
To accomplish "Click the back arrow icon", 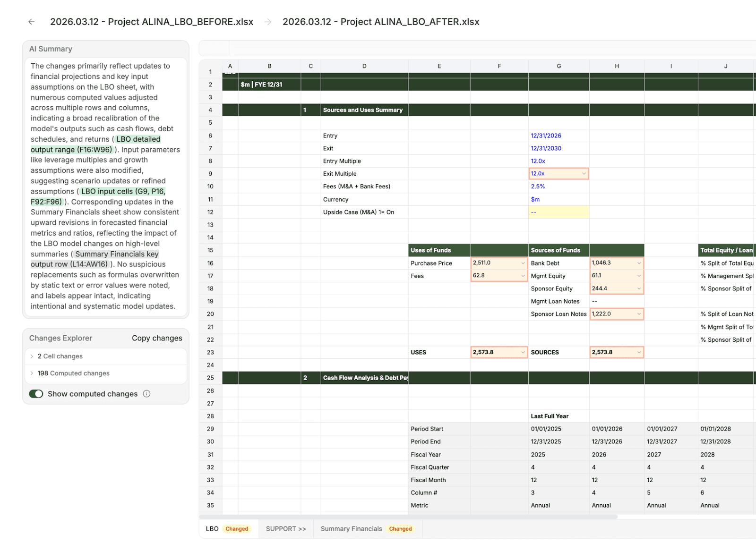I will coord(32,22).
